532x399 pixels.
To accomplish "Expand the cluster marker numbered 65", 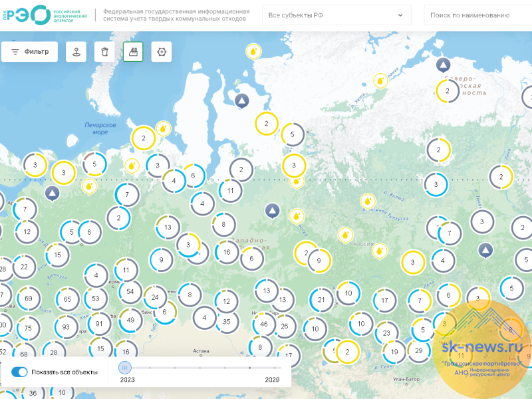I will click(x=67, y=299).
